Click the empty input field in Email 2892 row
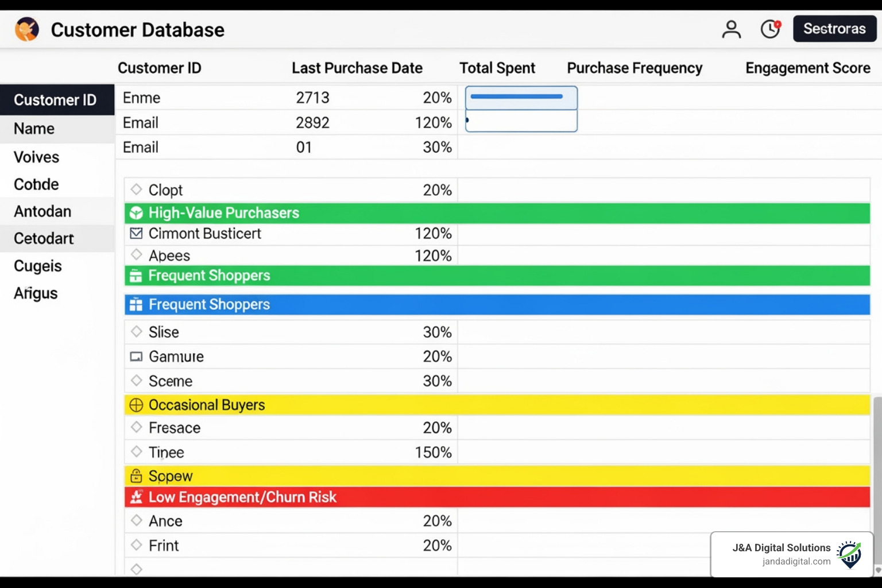This screenshot has height=588, width=882. (x=521, y=121)
